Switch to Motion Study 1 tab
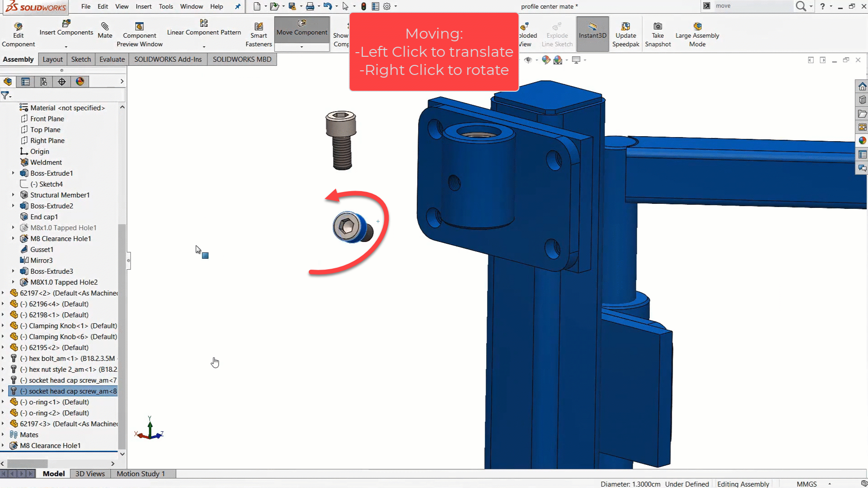 click(x=141, y=473)
